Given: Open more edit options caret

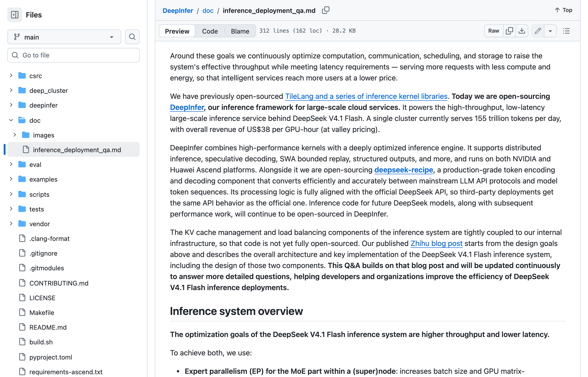Looking at the screenshot, I should point(550,31).
